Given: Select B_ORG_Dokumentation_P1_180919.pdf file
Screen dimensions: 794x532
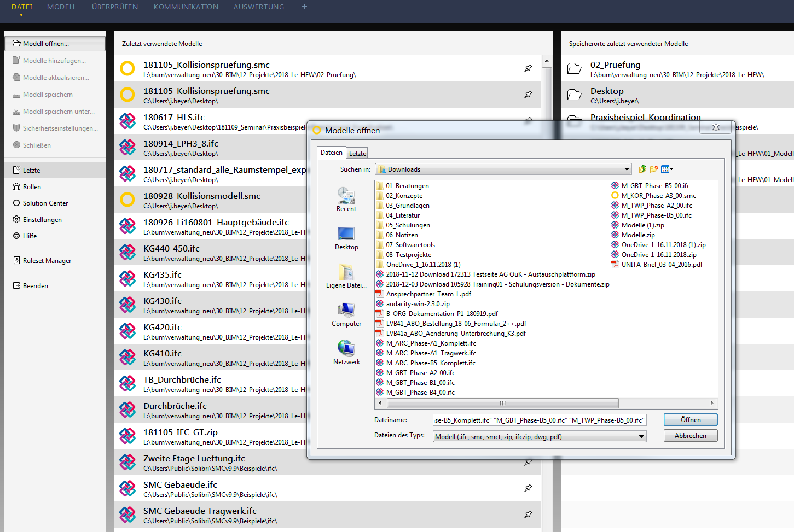Looking at the screenshot, I should click(442, 314).
